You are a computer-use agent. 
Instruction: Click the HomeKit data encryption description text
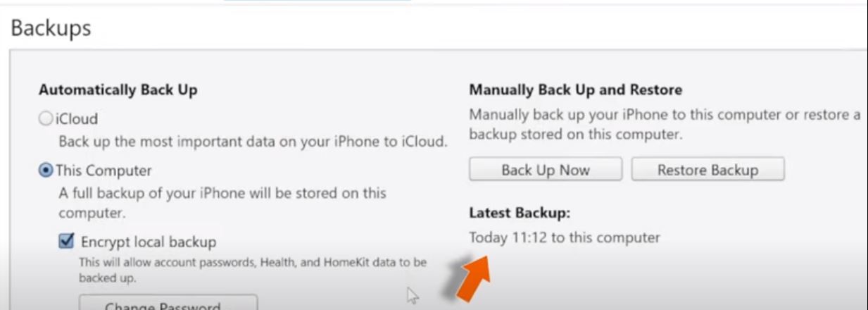pyautogui.click(x=253, y=270)
